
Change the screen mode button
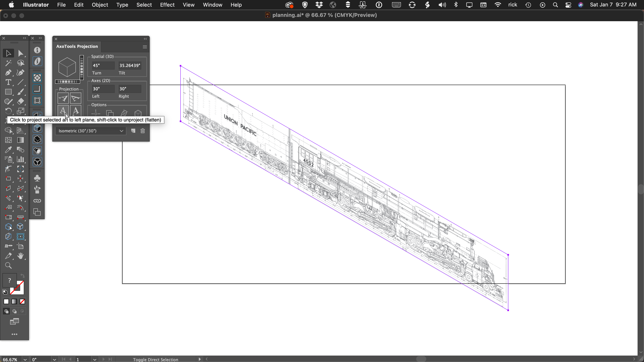(14, 322)
